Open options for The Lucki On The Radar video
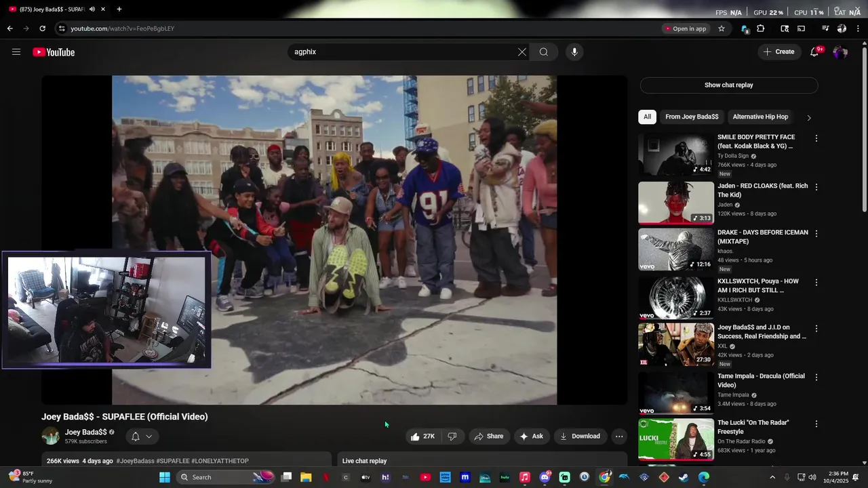The image size is (868, 488). point(816,424)
